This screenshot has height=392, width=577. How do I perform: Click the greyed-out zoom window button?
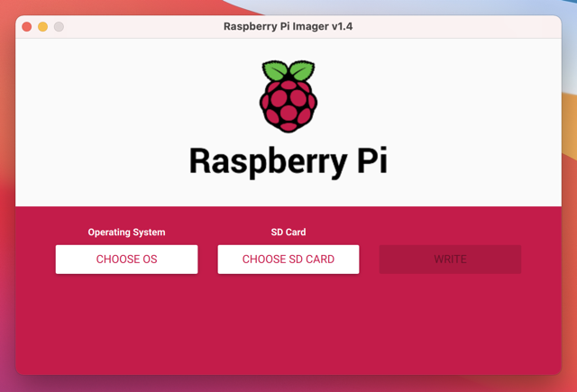click(x=59, y=26)
